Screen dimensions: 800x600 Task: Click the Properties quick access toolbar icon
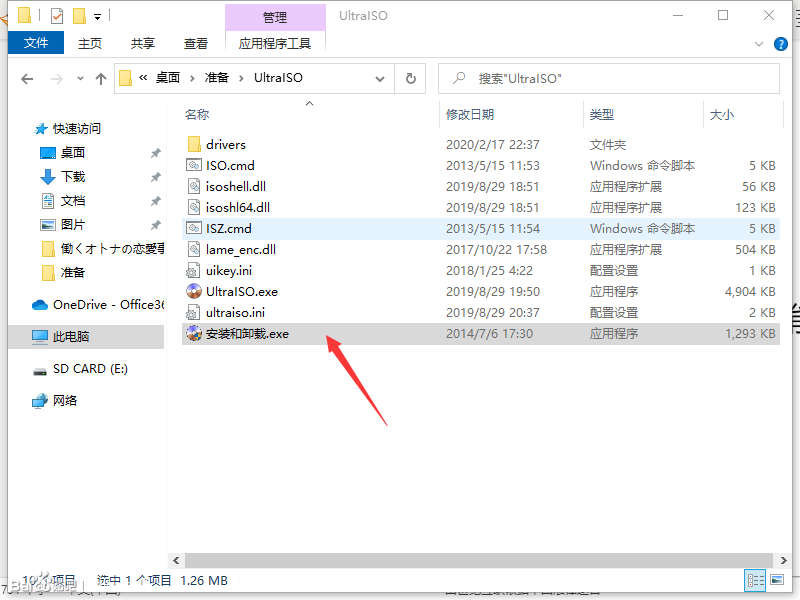57,16
